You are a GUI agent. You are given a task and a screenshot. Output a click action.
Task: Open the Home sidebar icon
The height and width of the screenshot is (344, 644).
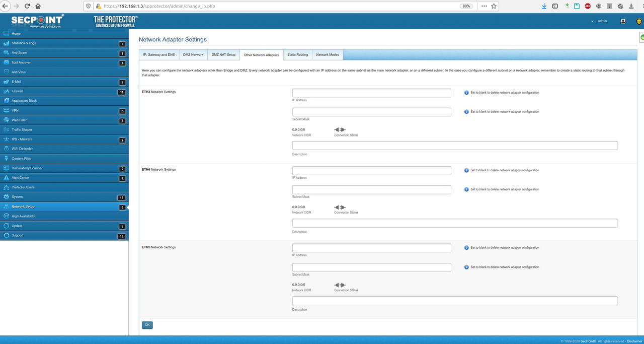pyautogui.click(x=7, y=33)
